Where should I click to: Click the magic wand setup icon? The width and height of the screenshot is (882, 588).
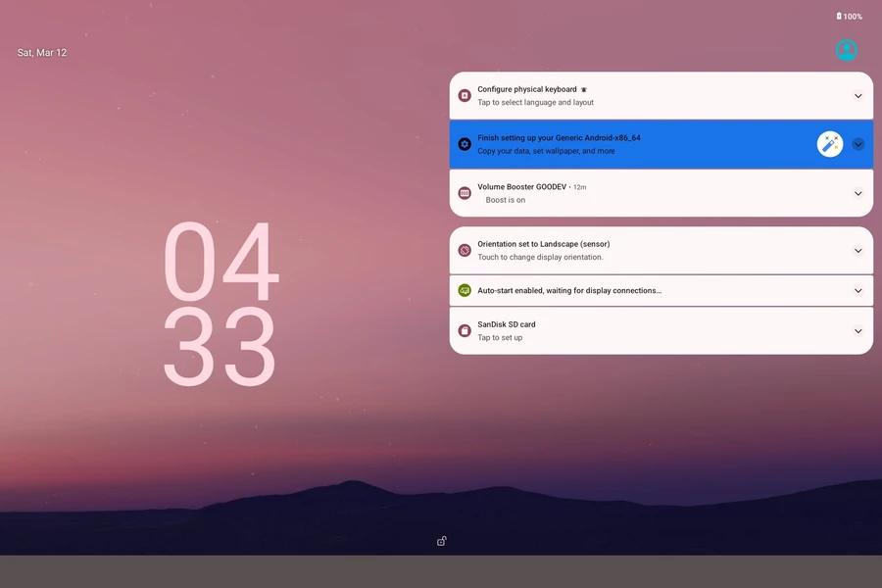click(x=830, y=145)
